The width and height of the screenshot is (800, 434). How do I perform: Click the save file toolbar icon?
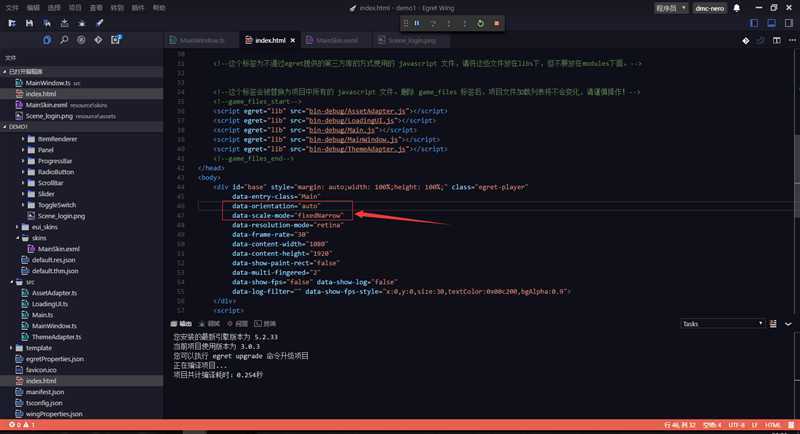pyautogui.click(x=29, y=23)
